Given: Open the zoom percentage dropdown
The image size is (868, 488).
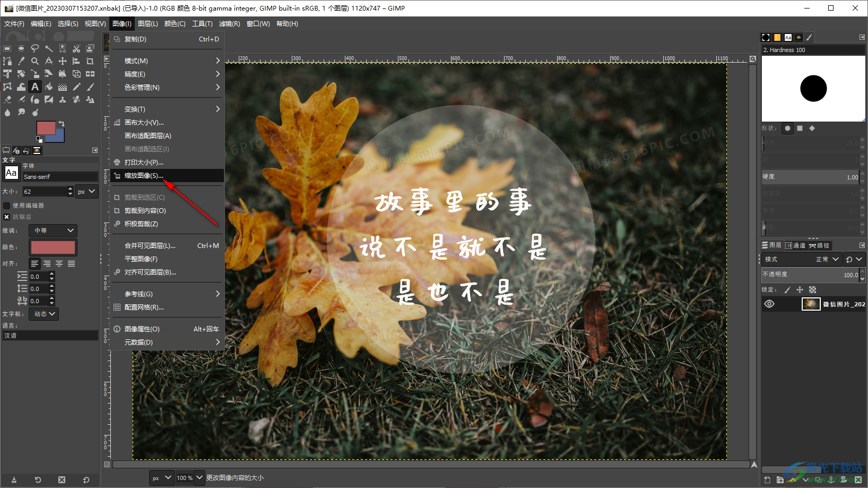Looking at the screenshot, I should point(199,478).
